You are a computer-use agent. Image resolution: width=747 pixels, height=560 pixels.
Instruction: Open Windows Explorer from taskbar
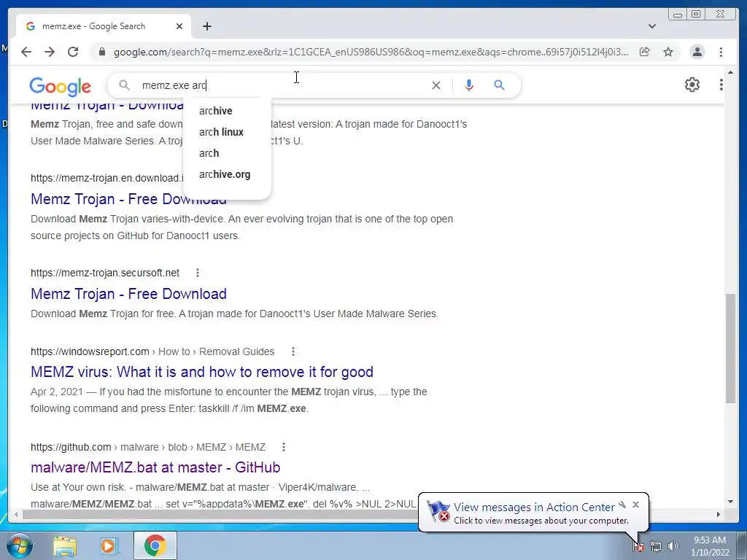pos(65,545)
